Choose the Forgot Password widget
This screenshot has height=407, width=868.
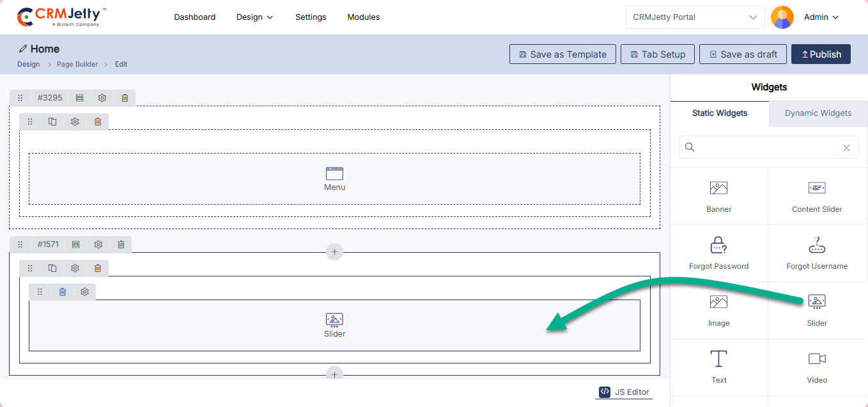pos(718,253)
